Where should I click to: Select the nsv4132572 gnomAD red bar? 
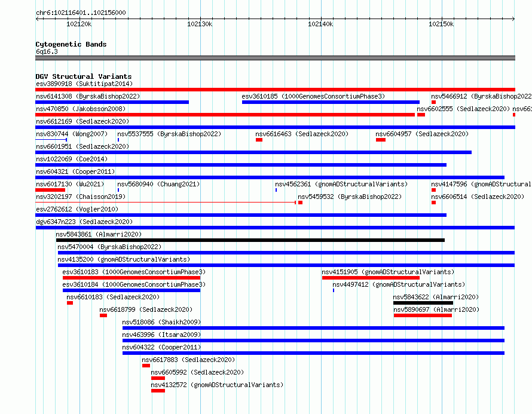pos(158,391)
